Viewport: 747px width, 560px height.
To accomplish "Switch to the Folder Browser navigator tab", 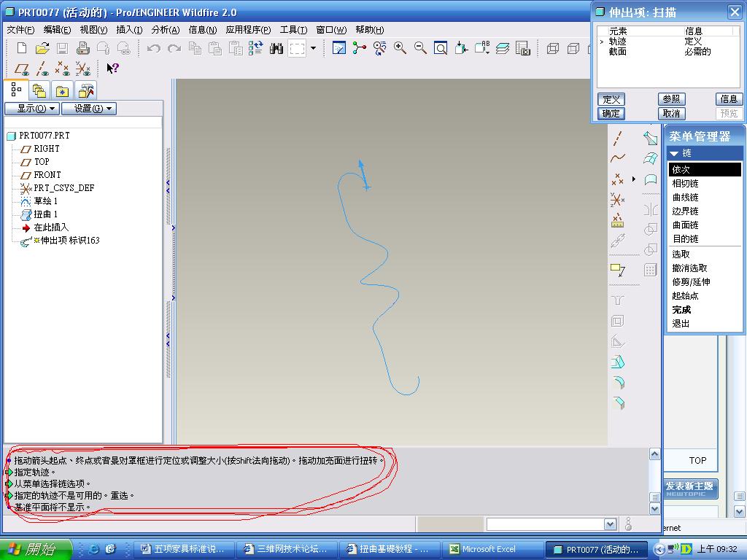I will pyautogui.click(x=39, y=90).
